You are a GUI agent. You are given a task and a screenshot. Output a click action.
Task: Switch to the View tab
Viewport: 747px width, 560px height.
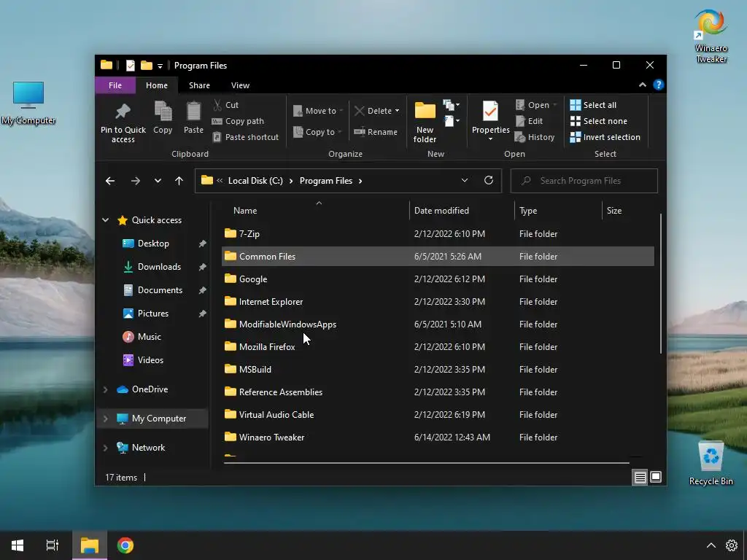click(240, 85)
